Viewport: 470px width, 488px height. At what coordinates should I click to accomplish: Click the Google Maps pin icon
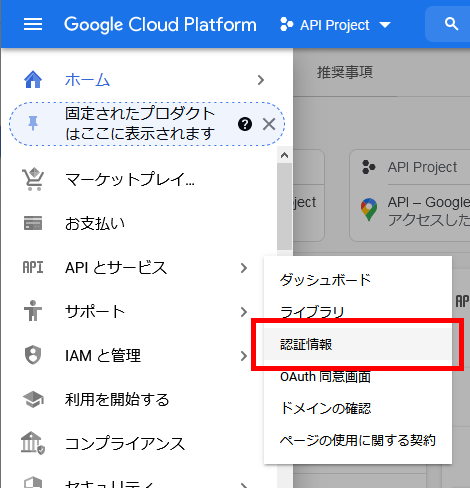click(369, 210)
